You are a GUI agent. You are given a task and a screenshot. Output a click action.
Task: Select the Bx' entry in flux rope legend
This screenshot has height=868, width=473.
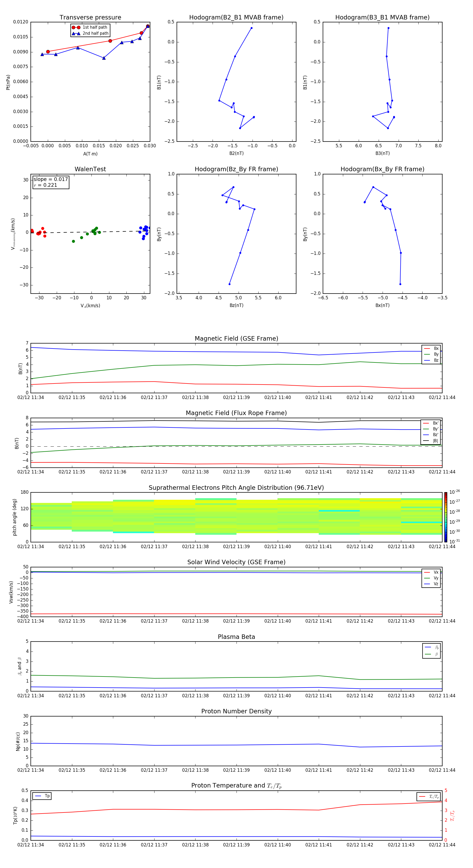(431, 423)
